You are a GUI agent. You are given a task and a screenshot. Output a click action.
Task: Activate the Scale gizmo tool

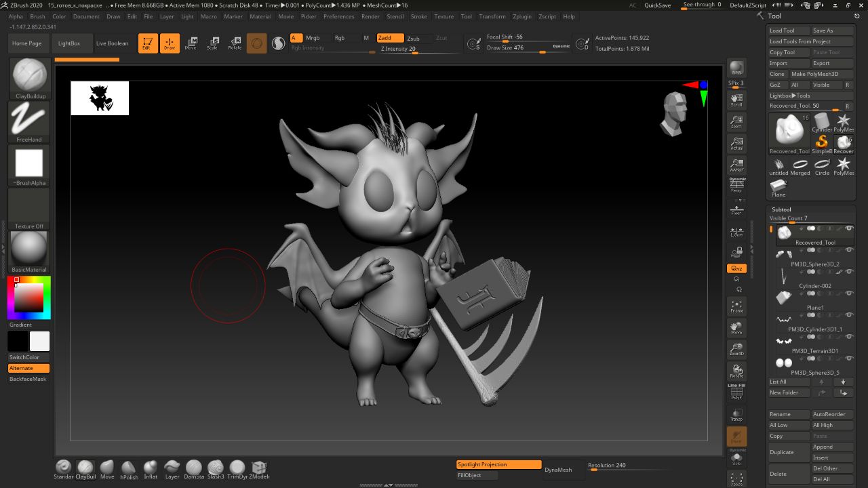tap(212, 43)
